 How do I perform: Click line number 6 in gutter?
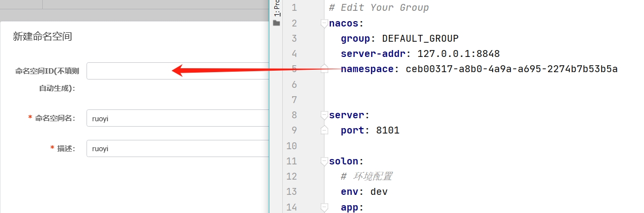click(294, 84)
